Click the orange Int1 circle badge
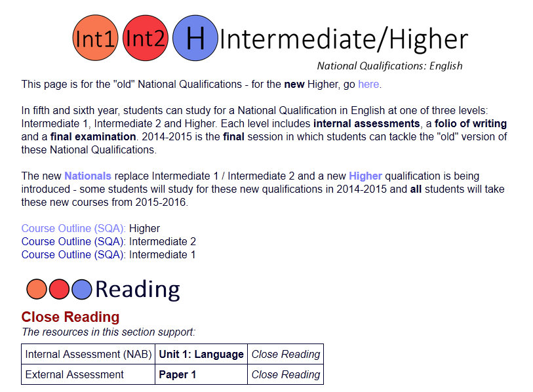 [x=95, y=38]
